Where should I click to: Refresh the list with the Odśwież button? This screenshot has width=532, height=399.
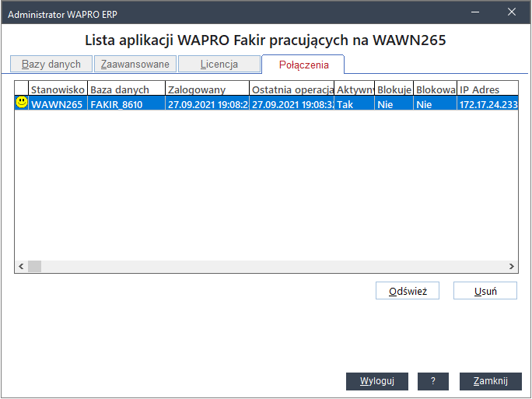408,291
